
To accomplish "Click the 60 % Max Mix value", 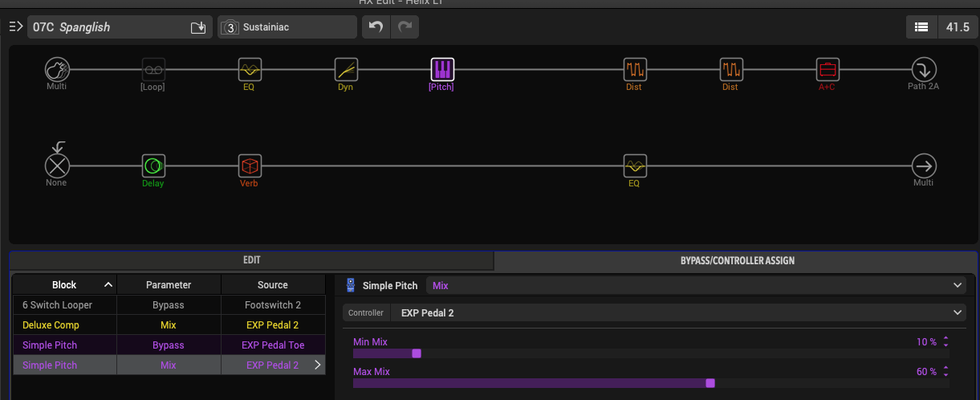I will pyautogui.click(x=926, y=372).
